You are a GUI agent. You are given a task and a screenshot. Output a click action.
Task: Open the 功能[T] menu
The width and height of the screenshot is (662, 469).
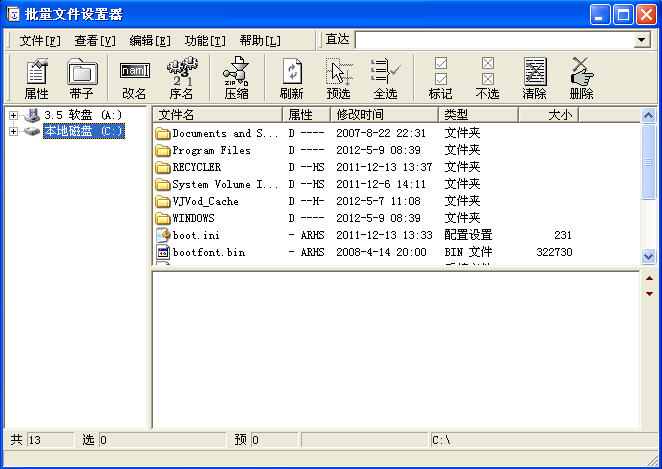pos(205,41)
